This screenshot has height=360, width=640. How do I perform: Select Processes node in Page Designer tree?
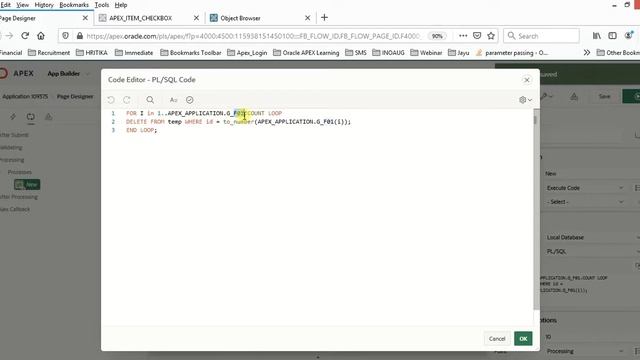(x=20, y=172)
